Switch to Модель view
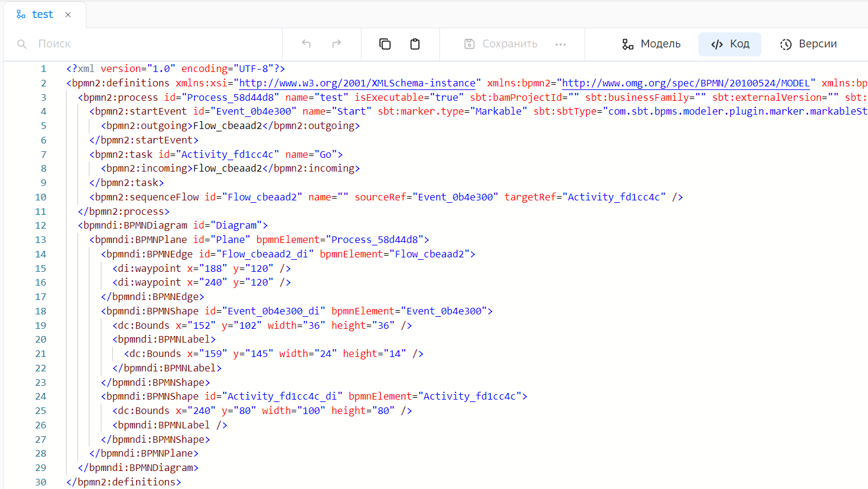 coord(652,44)
